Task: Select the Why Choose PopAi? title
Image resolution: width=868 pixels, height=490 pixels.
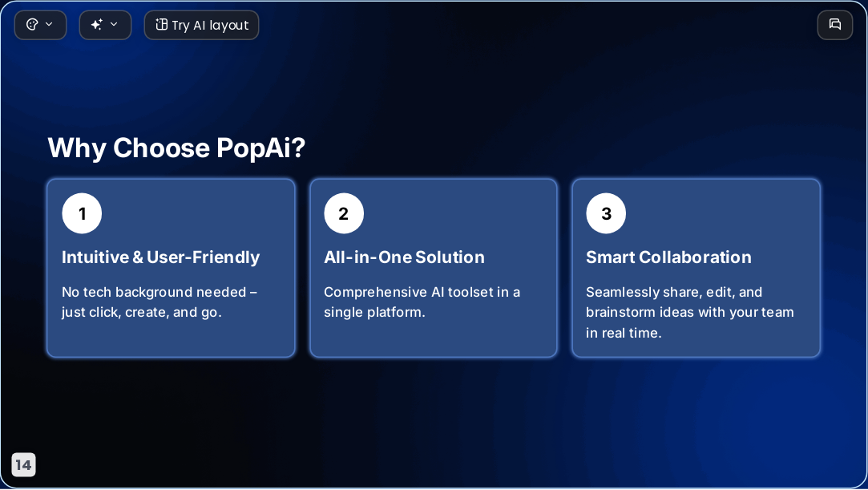Action: pyautogui.click(x=176, y=148)
